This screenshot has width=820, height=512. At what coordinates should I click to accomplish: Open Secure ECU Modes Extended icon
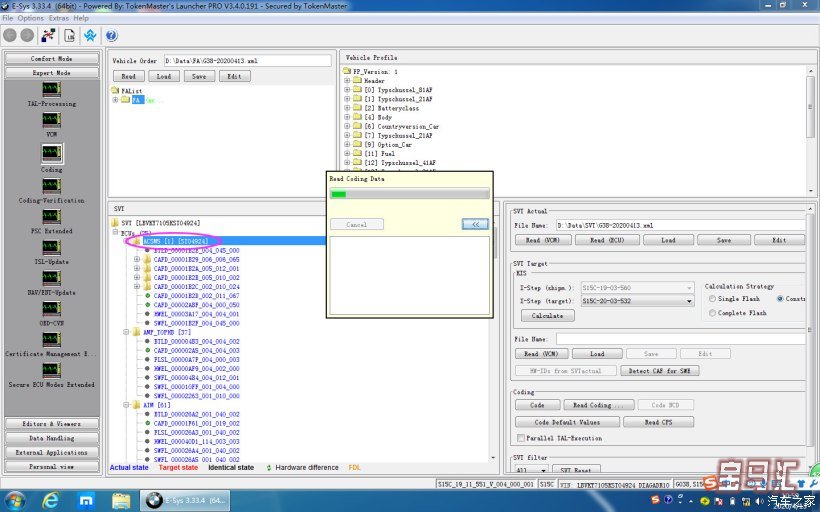[51, 370]
